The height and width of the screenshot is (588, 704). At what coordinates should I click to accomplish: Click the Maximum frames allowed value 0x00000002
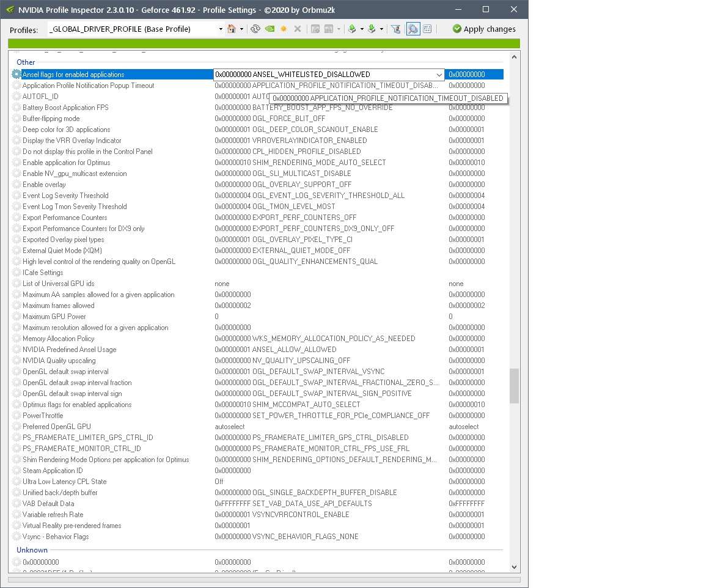233,306
